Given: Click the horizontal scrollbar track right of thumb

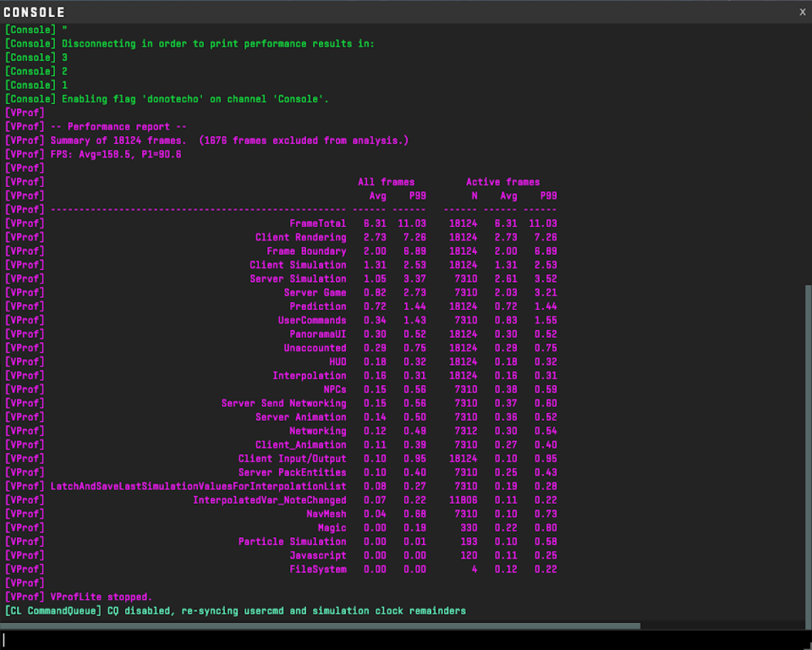Looking at the screenshot, I should pos(719,626).
